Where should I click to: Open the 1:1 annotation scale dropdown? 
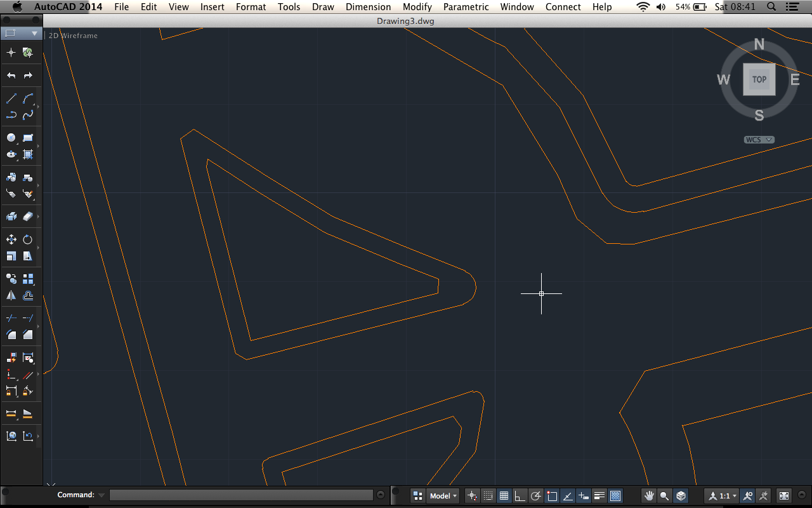724,496
